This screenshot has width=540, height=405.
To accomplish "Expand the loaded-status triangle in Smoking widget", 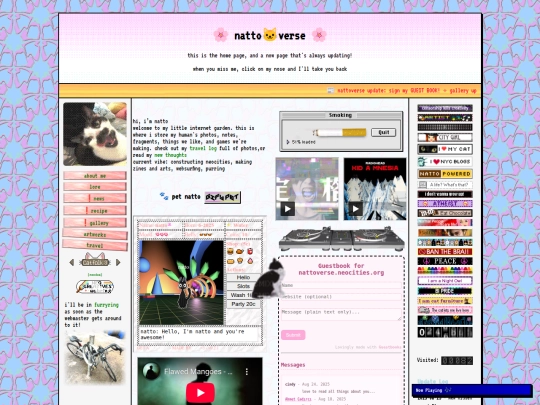I will coord(288,142).
